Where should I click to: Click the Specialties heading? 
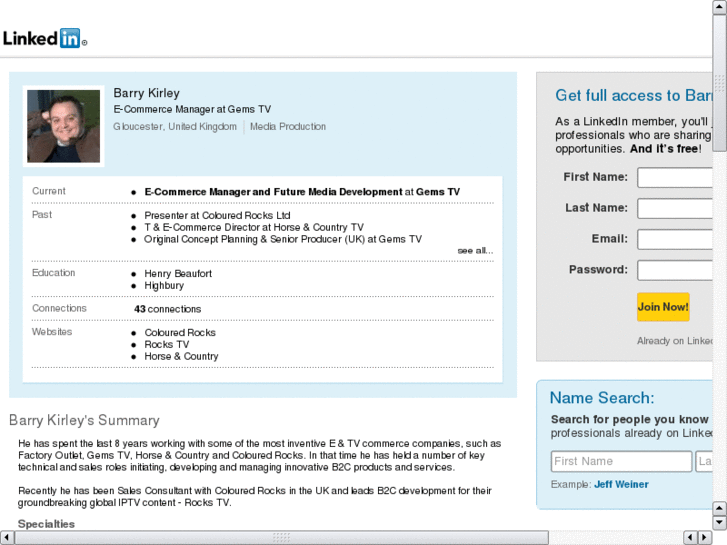pos(46,524)
